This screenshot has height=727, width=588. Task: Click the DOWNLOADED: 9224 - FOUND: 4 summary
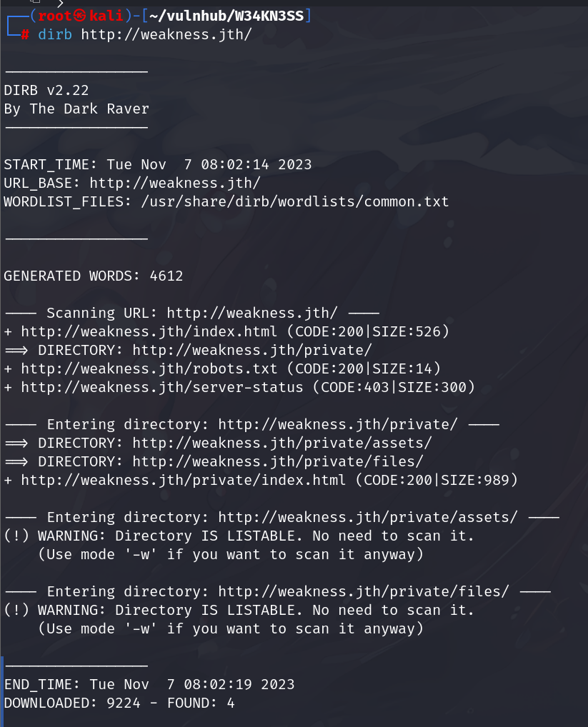[x=119, y=703]
